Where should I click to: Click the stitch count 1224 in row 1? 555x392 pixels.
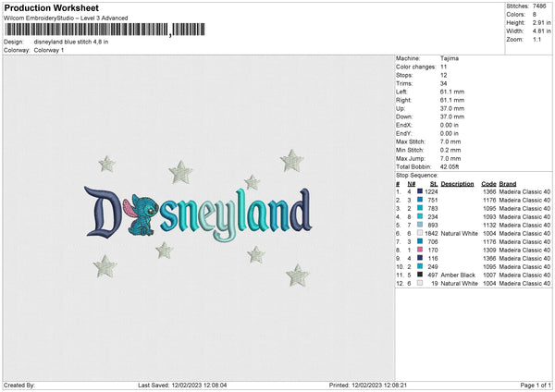click(431, 191)
